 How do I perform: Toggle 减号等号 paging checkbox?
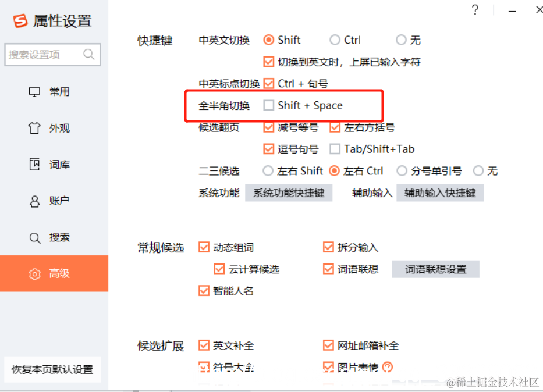point(269,127)
